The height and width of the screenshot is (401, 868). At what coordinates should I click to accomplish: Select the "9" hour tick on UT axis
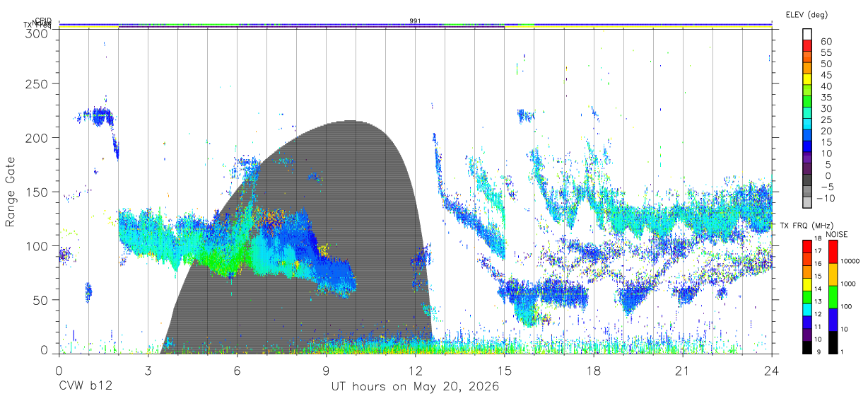pos(326,371)
